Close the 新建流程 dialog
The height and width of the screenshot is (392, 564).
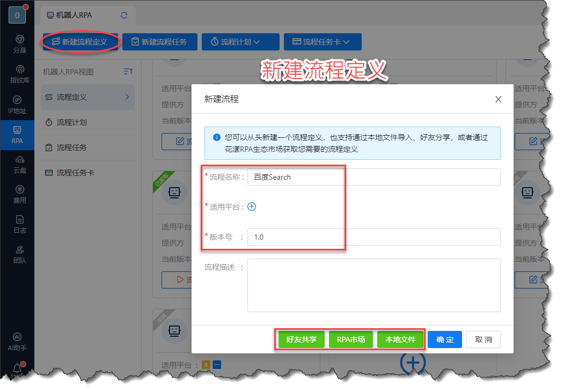[x=498, y=99]
